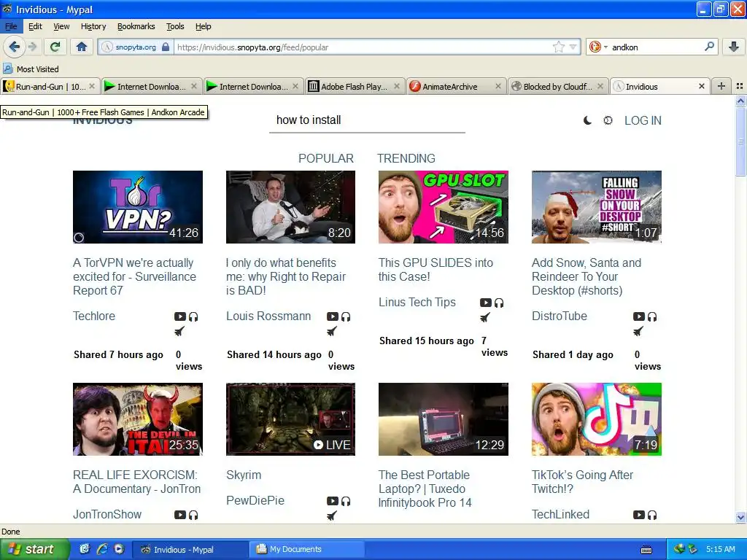The image size is (747, 560).
Task: Switch to the POPULAR feed
Action: [326, 158]
